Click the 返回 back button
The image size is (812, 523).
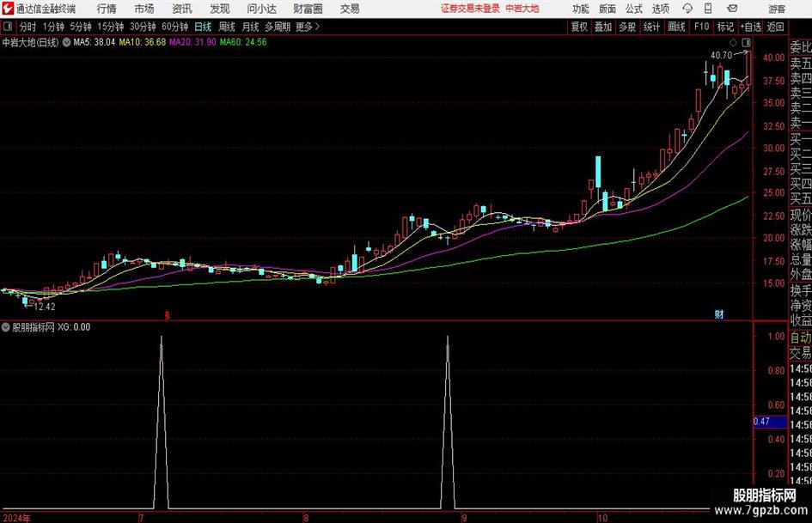775,27
